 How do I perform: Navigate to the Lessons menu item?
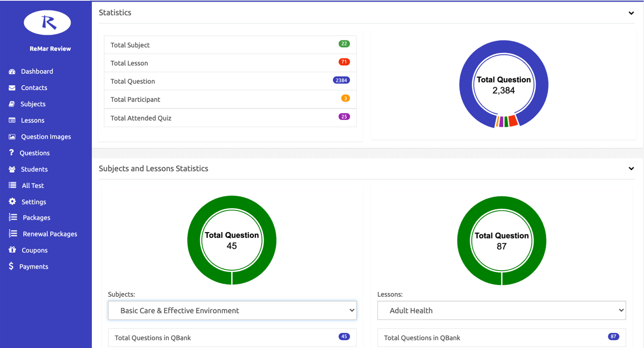tap(33, 120)
